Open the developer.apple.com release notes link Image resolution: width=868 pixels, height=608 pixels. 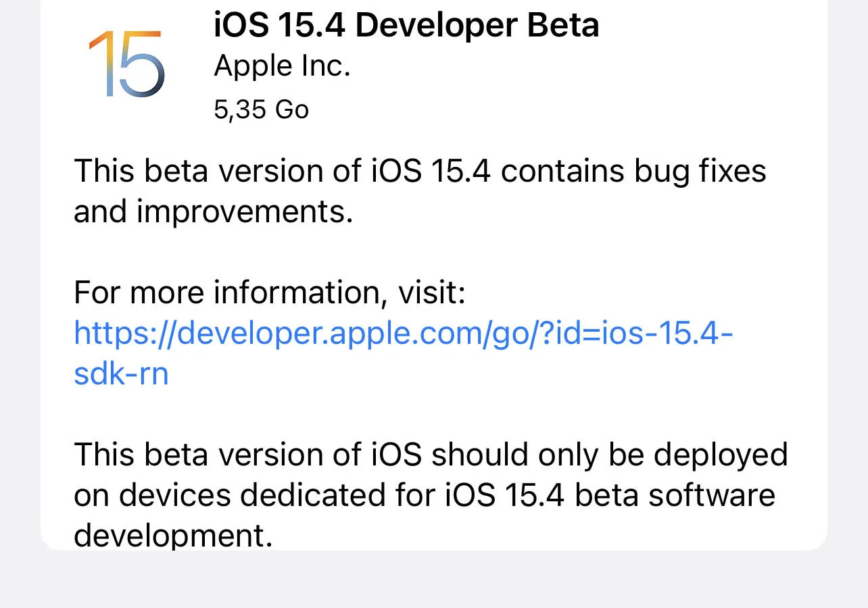pyautogui.click(x=404, y=332)
